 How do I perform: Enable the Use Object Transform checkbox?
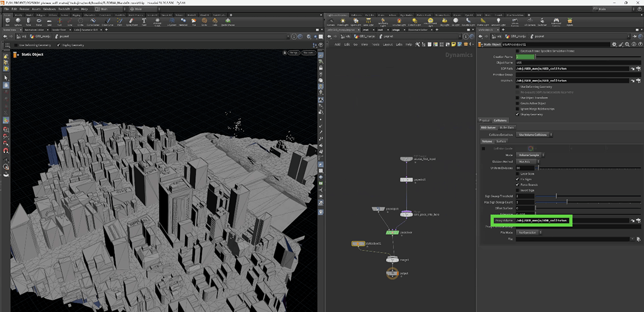tap(517, 98)
